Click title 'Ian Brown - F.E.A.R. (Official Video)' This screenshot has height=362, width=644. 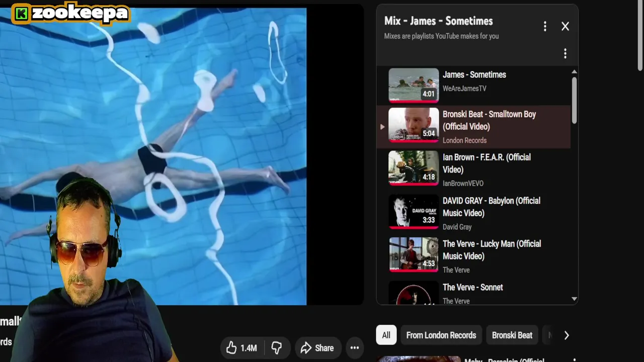487,163
